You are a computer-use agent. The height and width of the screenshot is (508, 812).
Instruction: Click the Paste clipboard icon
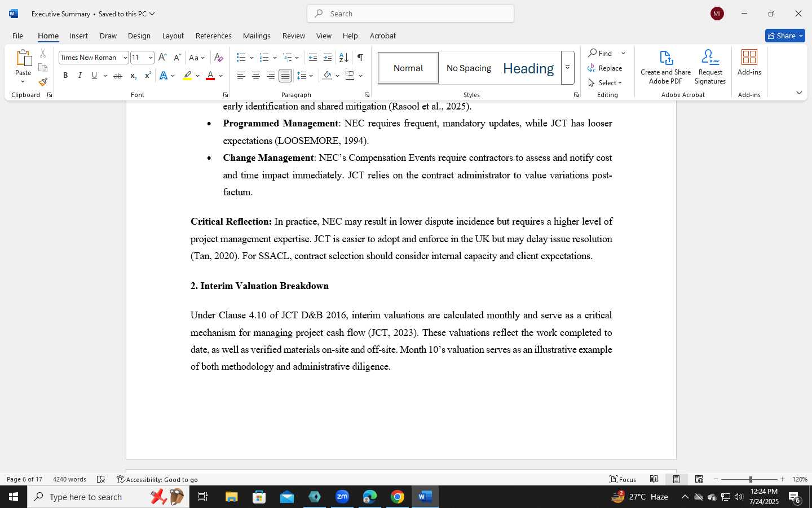coord(23,58)
